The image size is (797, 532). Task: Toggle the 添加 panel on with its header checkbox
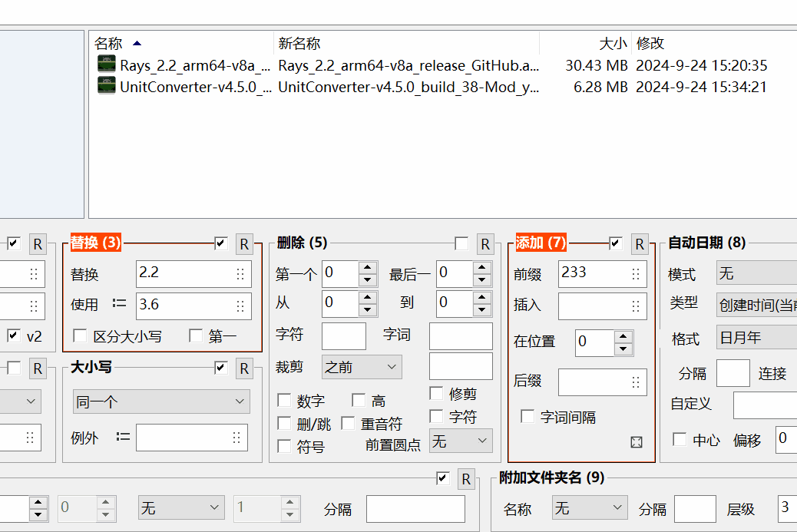[615, 243]
